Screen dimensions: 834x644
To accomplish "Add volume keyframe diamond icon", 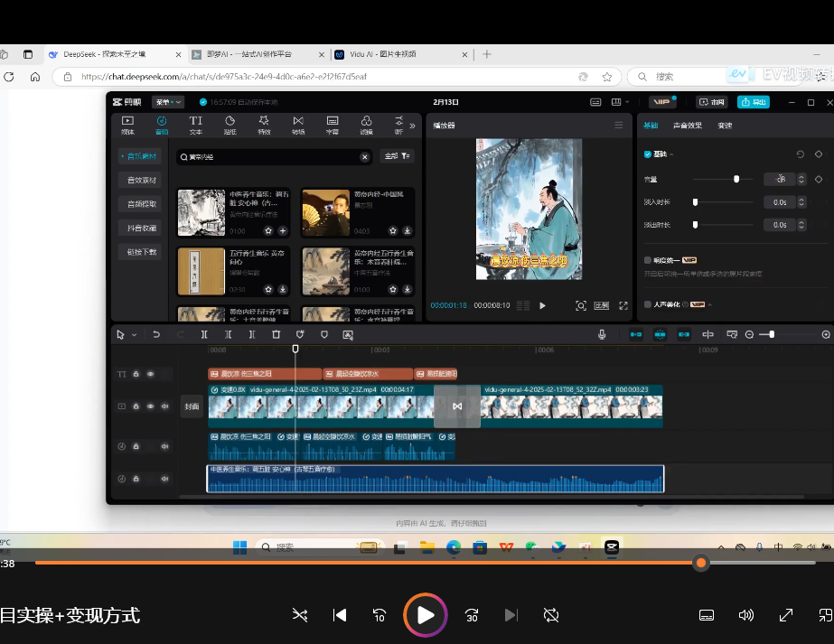I will [819, 179].
